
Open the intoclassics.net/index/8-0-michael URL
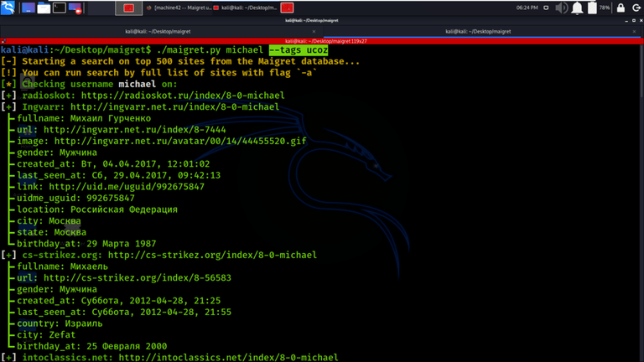(228, 358)
